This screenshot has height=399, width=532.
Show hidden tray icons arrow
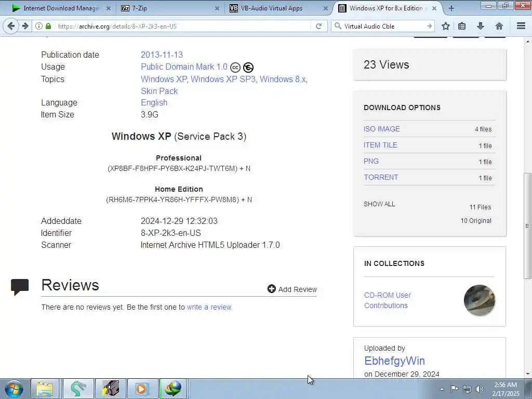(442, 389)
